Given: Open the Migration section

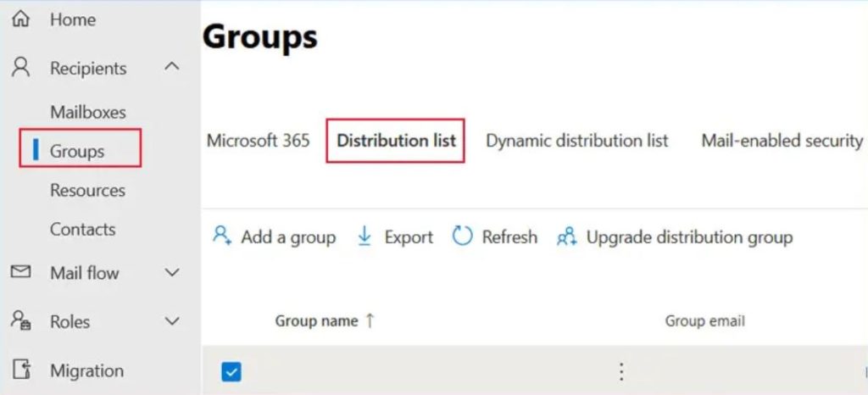Looking at the screenshot, I should [87, 370].
